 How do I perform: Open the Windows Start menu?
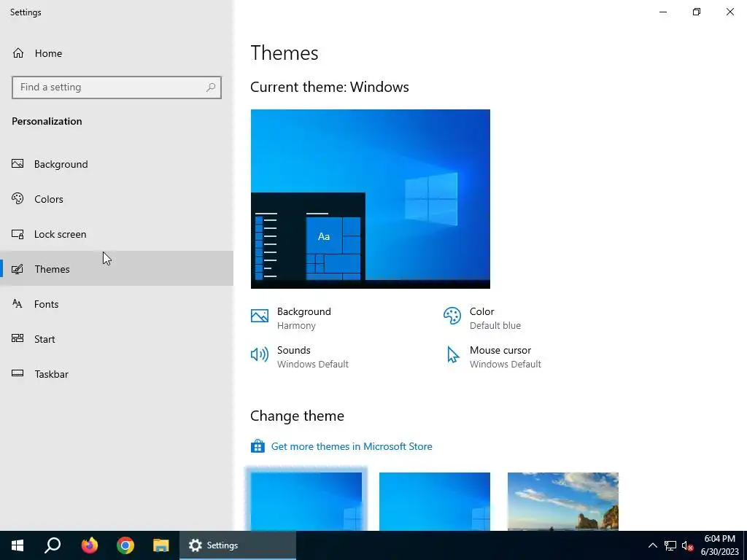click(18, 545)
